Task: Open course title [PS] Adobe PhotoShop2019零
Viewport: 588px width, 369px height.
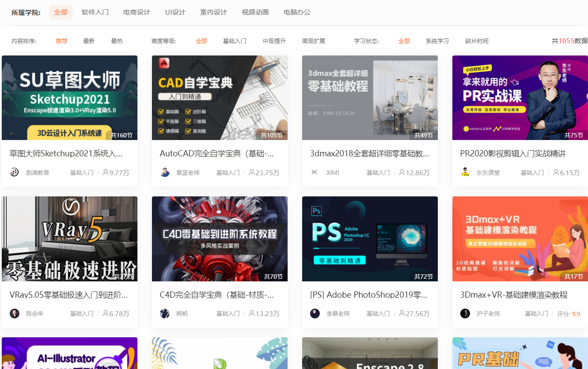Action: 368,295
